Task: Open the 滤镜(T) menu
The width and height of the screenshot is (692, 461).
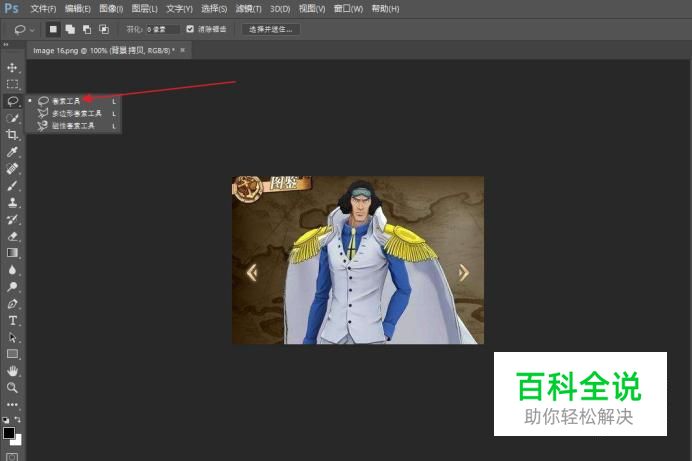Action: pos(248,9)
